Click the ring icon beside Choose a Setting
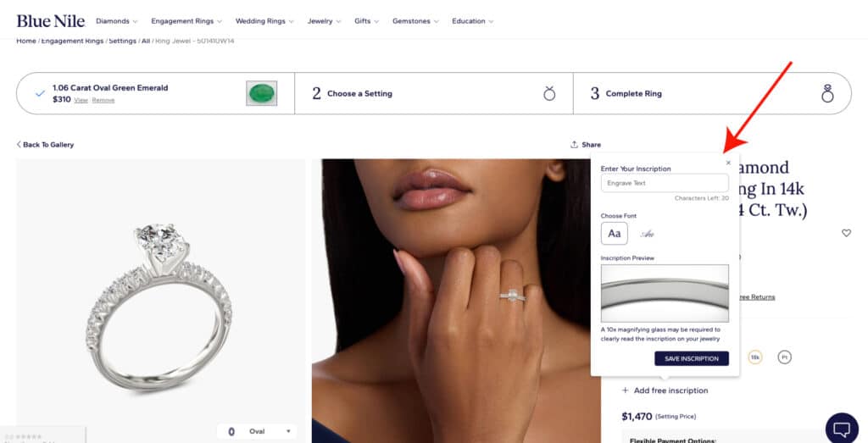Viewport: 868px width, 443px height. (549, 93)
